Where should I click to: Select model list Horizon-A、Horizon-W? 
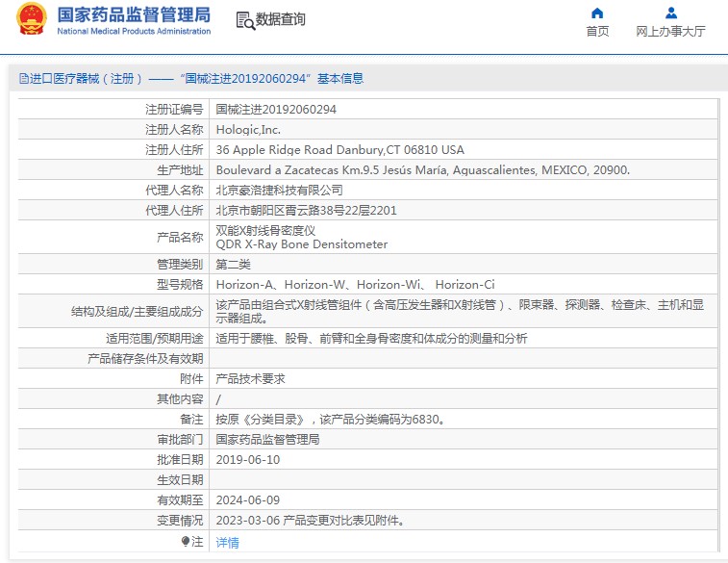(x=355, y=284)
